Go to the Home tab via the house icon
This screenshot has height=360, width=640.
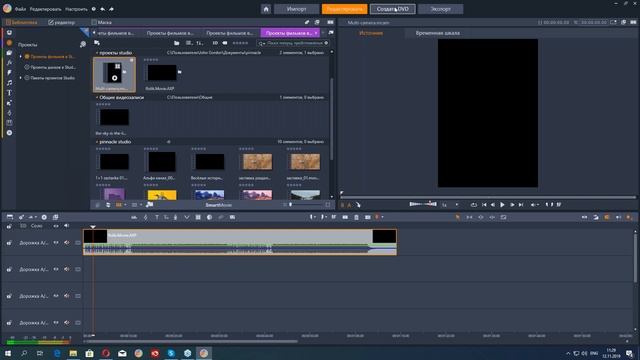[x=266, y=9]
